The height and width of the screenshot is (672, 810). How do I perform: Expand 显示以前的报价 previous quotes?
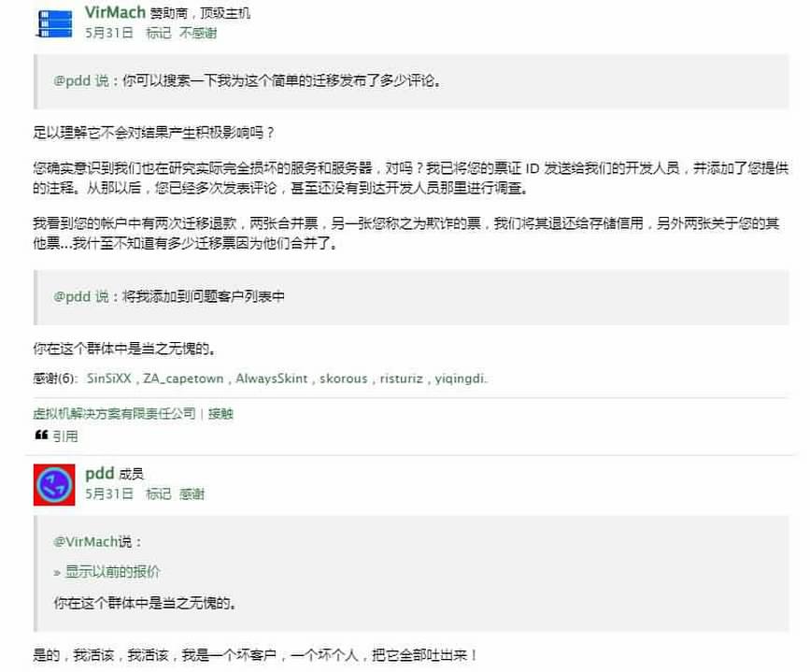[112, 572]
